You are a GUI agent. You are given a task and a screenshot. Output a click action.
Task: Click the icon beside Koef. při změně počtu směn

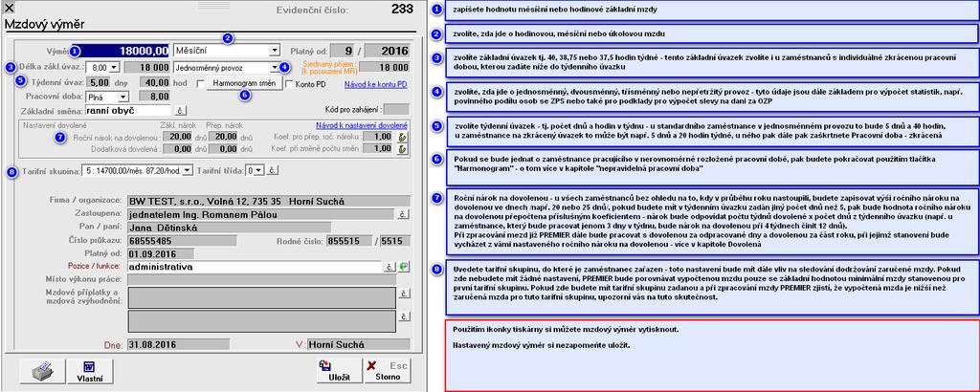coord(403,148)
